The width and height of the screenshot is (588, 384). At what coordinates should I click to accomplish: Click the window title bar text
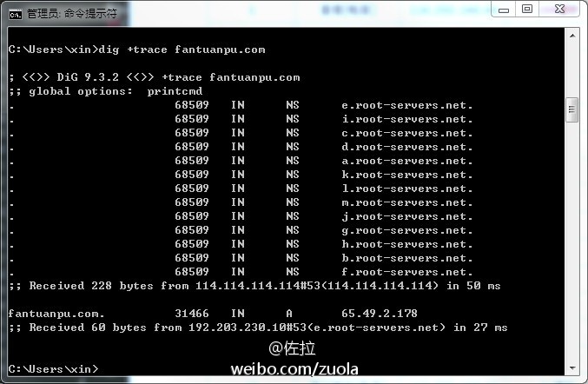click(72, 14)
